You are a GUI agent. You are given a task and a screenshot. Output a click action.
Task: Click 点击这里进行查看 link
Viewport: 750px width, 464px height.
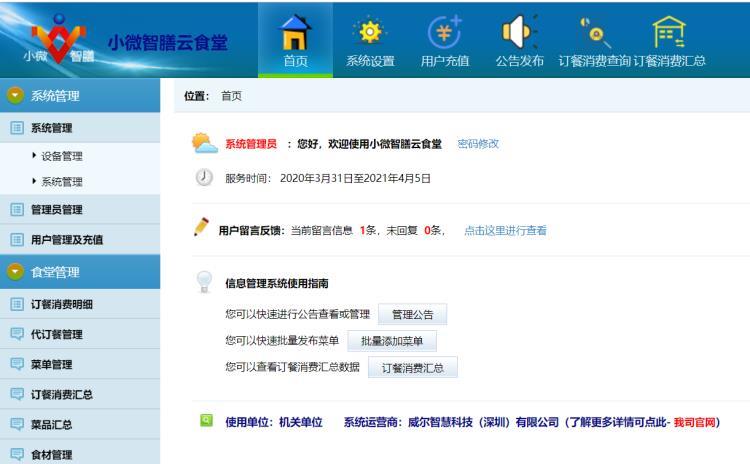tap(505, 231)
